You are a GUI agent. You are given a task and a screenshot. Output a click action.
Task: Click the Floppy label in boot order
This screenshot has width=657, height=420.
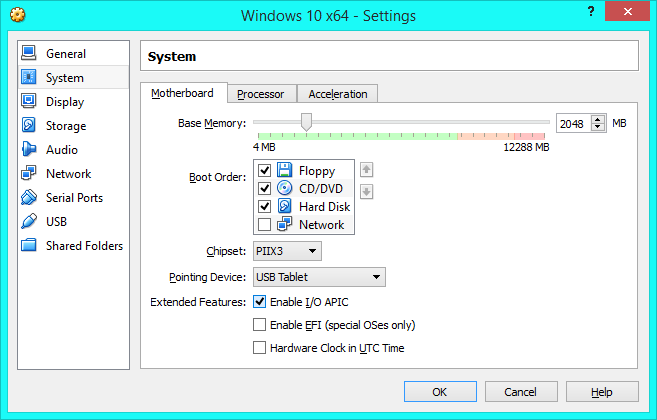click(x=317, y=171)
